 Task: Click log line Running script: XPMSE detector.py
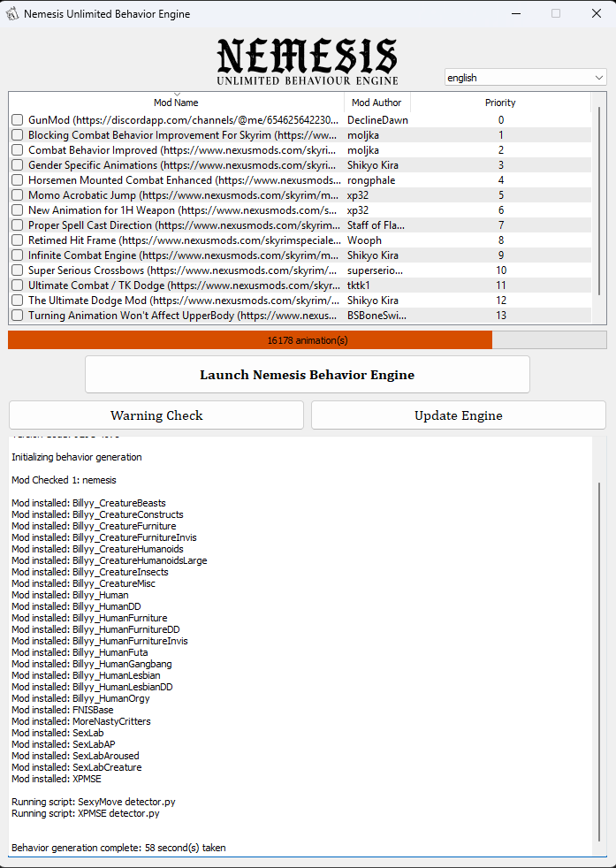(86, 813)
